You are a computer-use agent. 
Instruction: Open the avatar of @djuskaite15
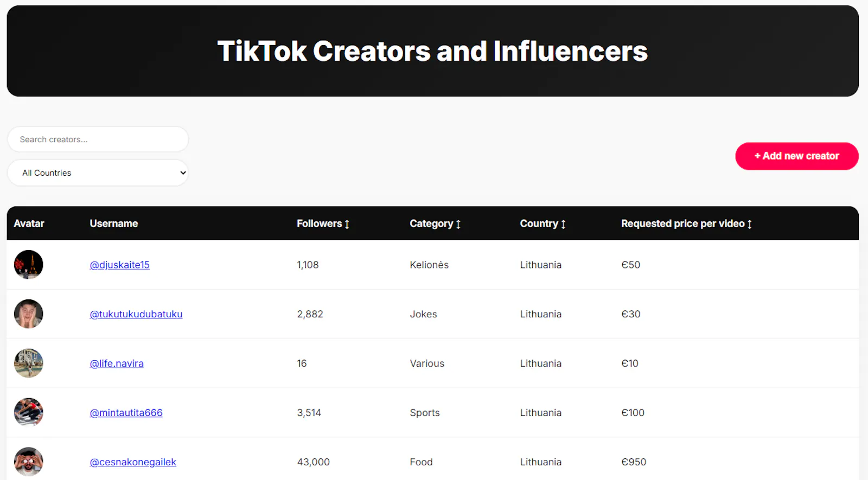click(x=29, y=265)
